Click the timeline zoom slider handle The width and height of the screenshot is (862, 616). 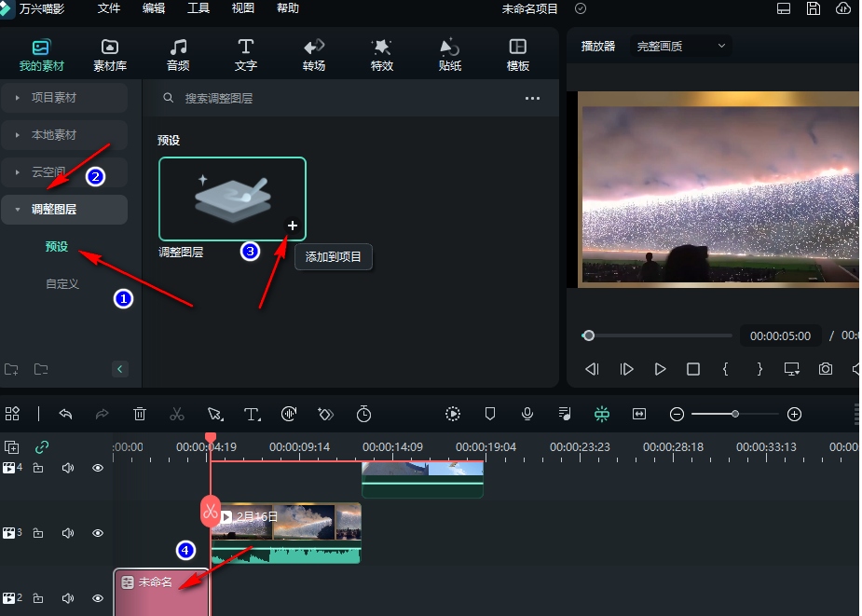coord(735,414)
